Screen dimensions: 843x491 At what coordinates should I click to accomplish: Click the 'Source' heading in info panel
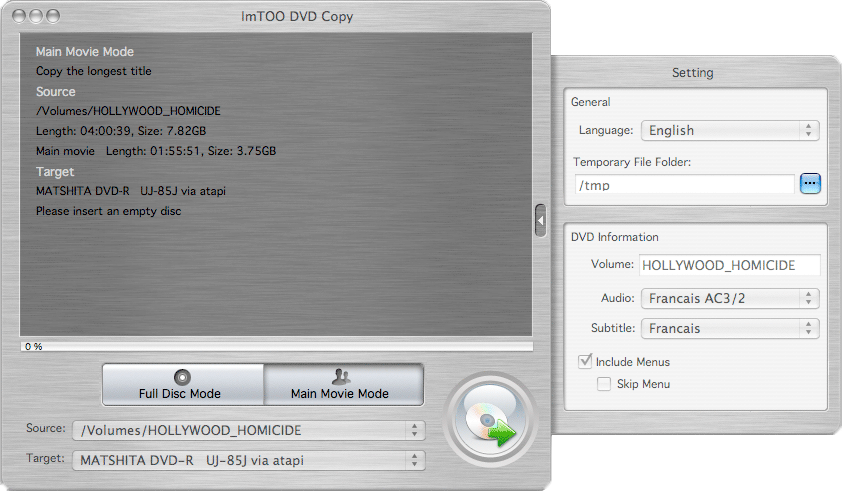55,91
